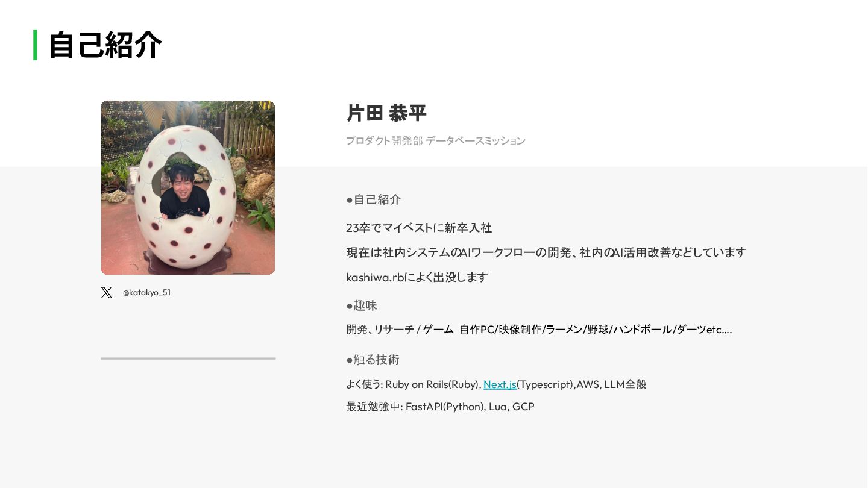Click the X (Twitter) logo icon
868x488 pixels.
107,293
